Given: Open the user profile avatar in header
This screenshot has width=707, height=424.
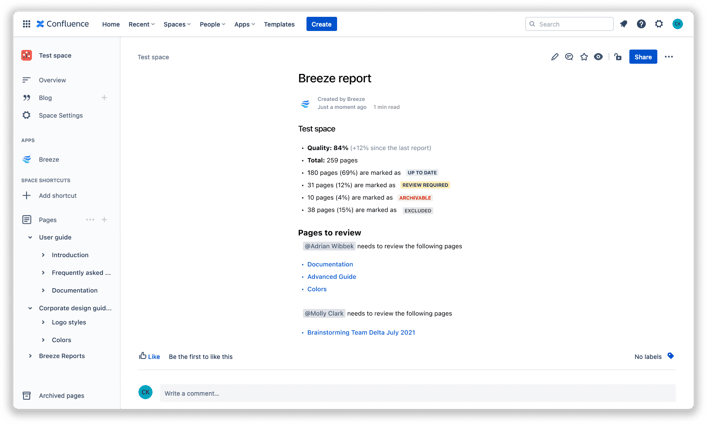Looking at the screenshot, I should click(x=677, y=24).
